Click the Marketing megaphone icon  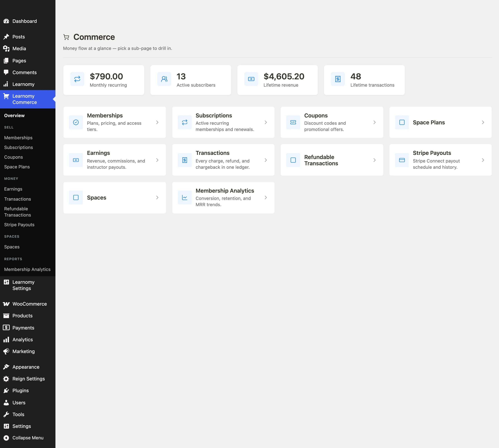click(6, 352)
